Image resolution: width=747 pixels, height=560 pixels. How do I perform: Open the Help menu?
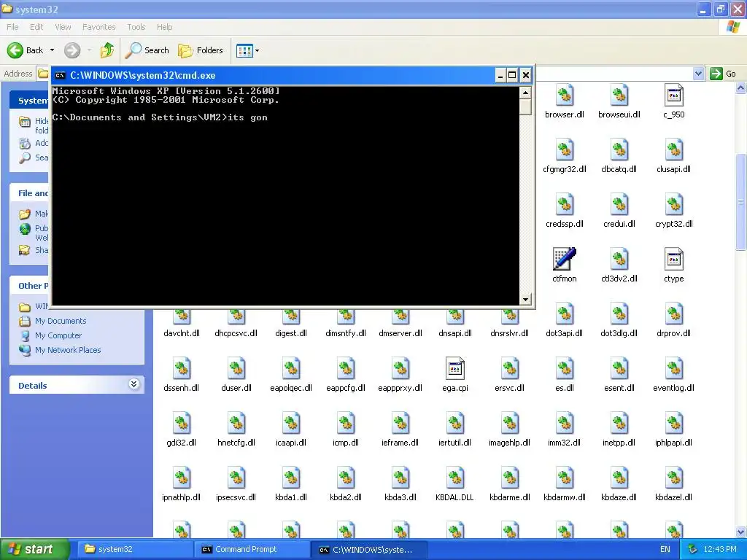click(164, 27)
